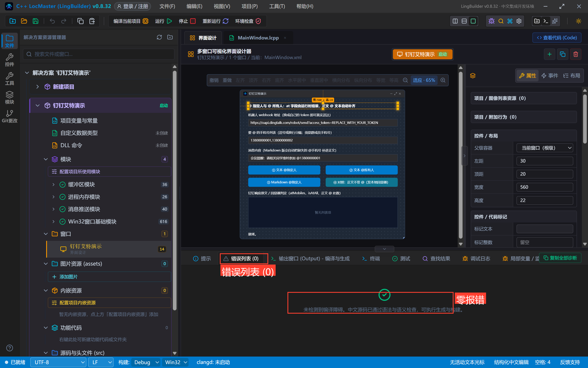Add a new window with plus icon

[x=549, y=54]
